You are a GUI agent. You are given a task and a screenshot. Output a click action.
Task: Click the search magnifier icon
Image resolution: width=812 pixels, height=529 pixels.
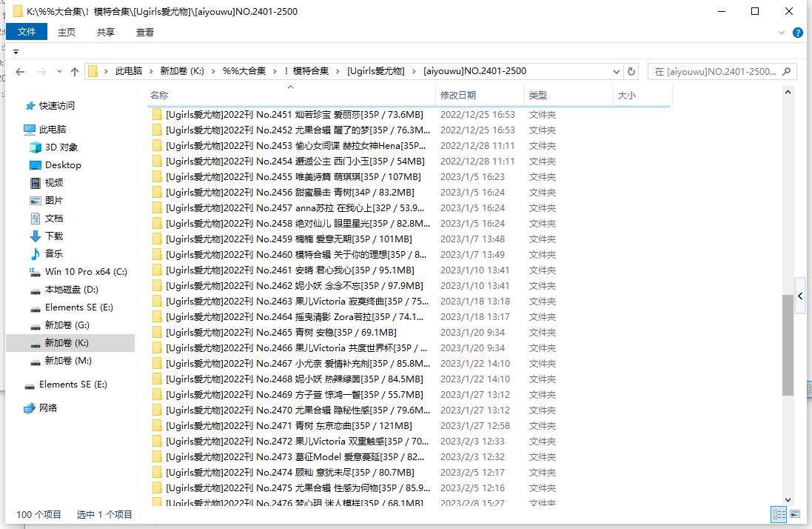(787, 72)
